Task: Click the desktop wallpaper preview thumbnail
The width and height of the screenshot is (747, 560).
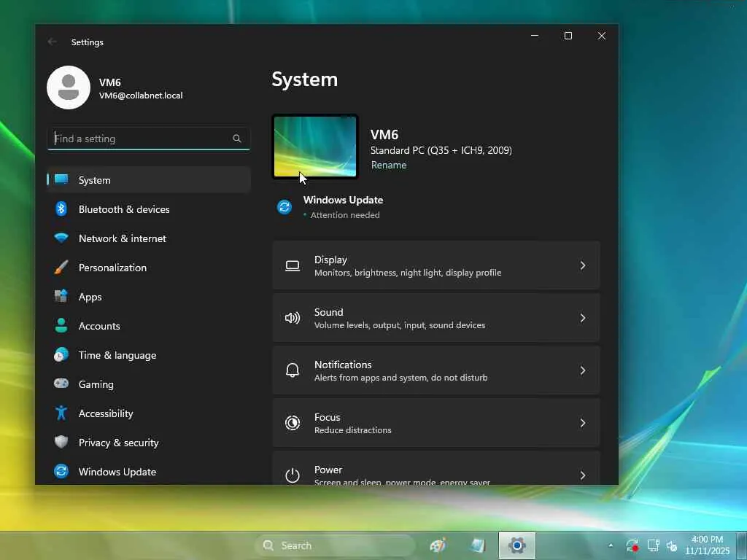Action: pyautogui.click(x=315, y=147)
